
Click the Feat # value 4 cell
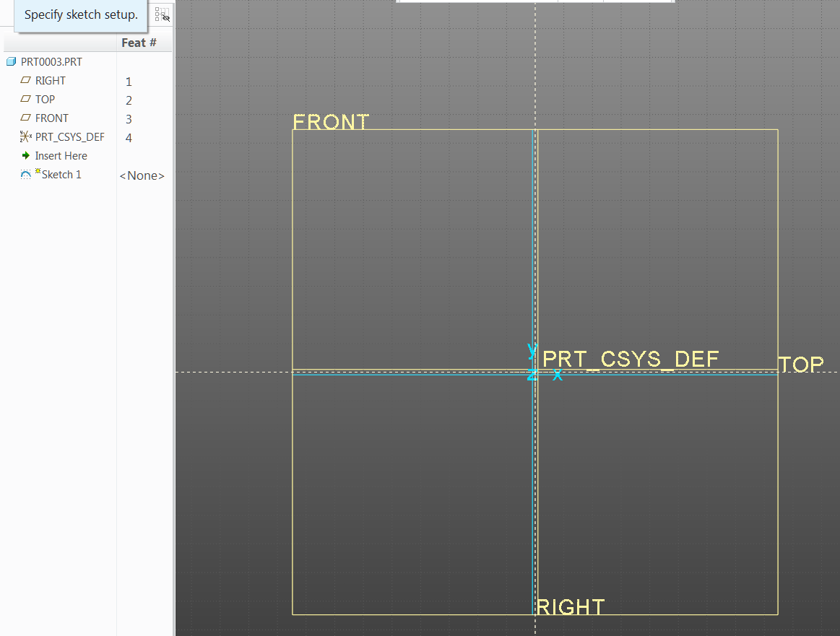tap(129, 138)
